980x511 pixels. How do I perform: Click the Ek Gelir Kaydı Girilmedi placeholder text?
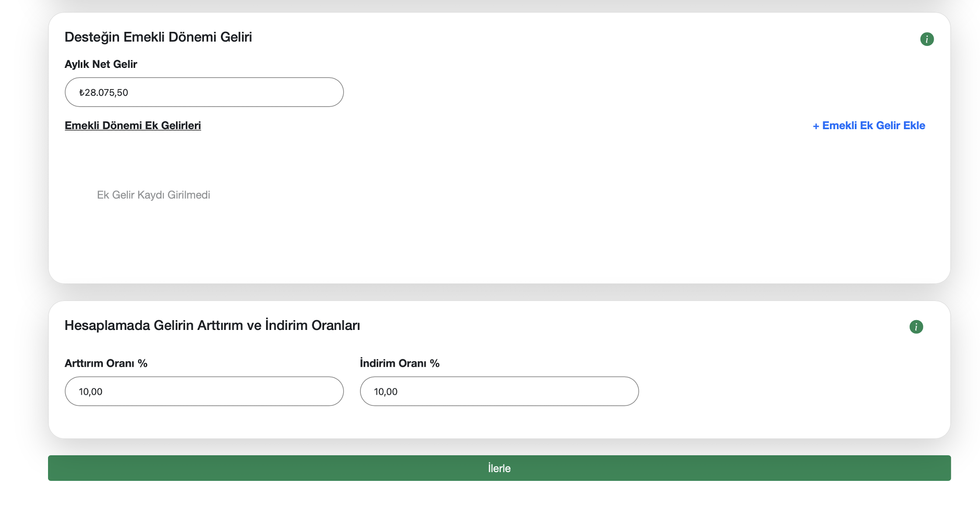click(153, 195)
